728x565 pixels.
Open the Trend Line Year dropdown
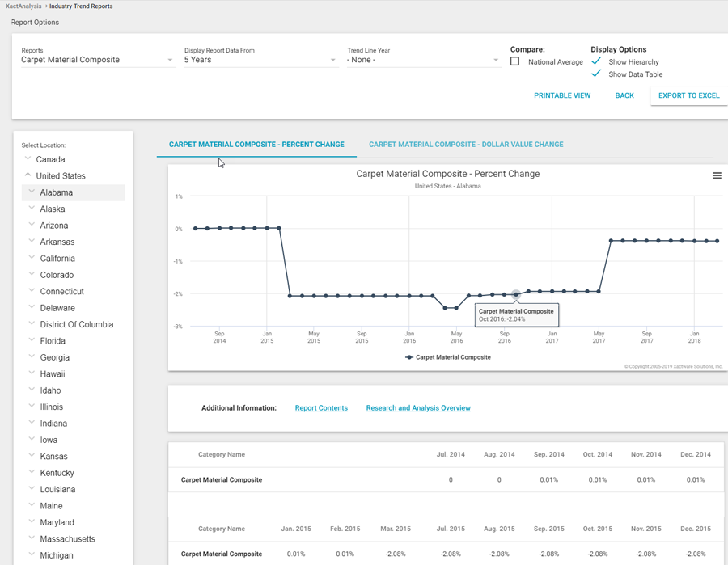pos(423,60)
